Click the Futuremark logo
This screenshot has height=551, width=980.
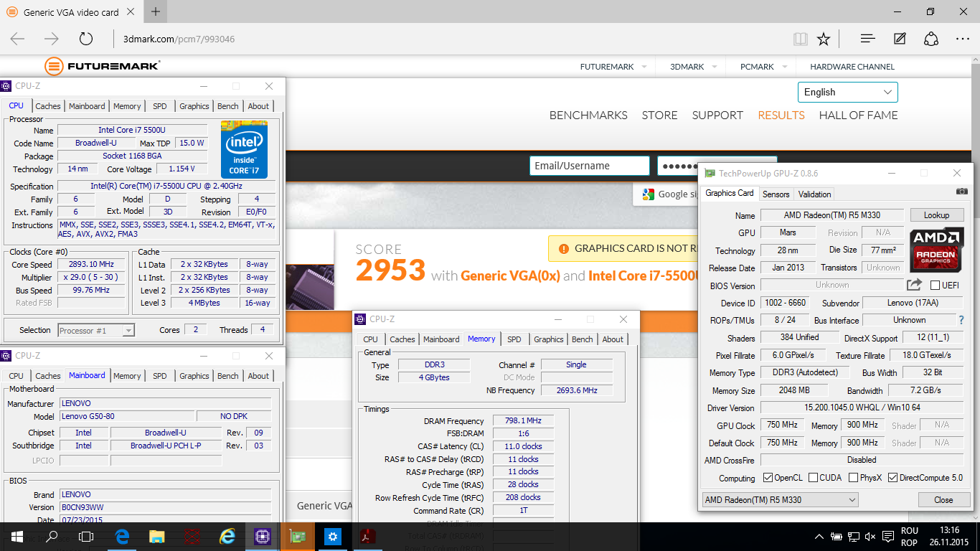pos(102,67)
